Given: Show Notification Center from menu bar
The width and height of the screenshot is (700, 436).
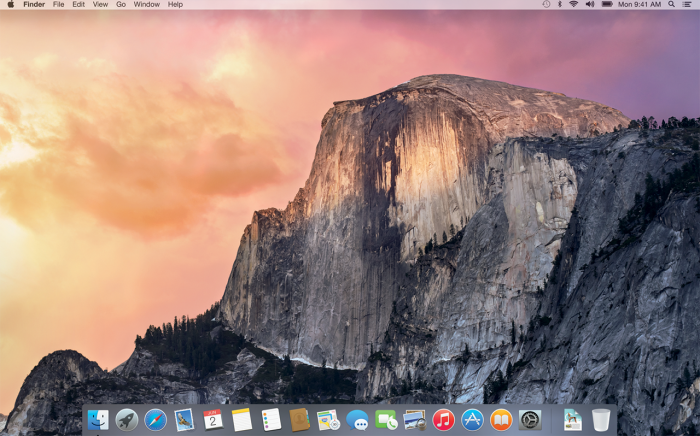Looking at the screenshot, I should tap(687, 4).
